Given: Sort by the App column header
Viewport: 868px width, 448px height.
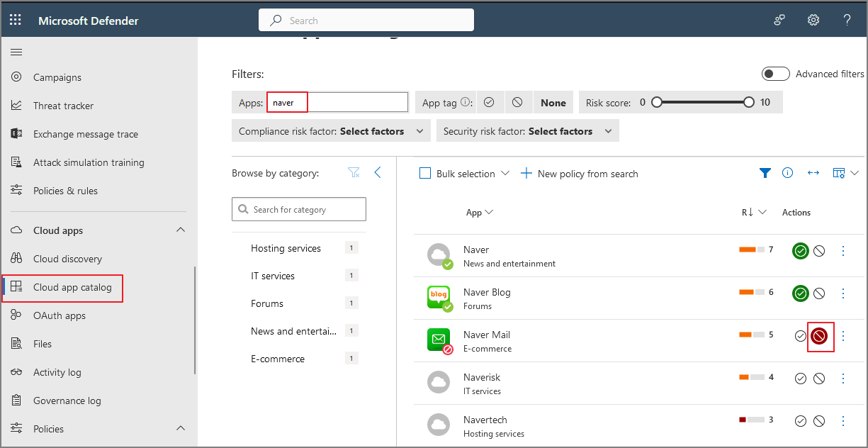Looking at the screenshot, I should click(480, 212).
